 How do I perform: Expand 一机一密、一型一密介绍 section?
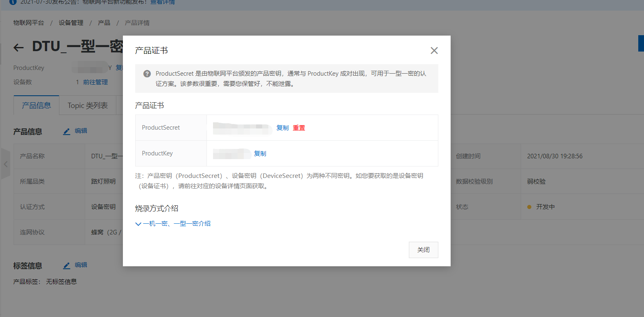(173, 224)
